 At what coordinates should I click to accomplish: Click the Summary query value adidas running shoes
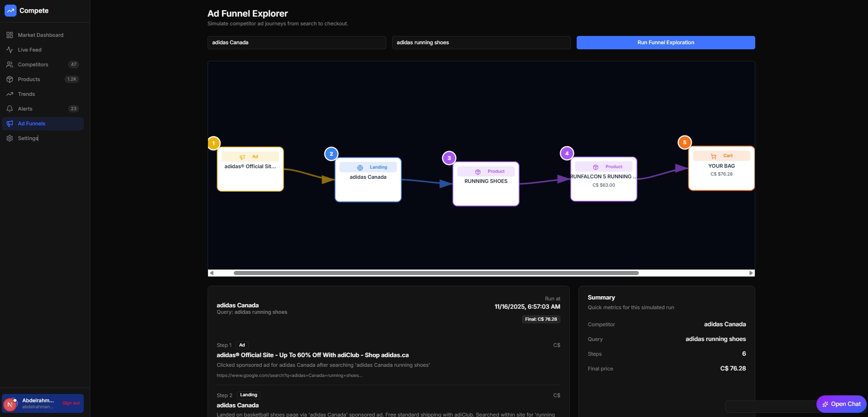point(716,339)
